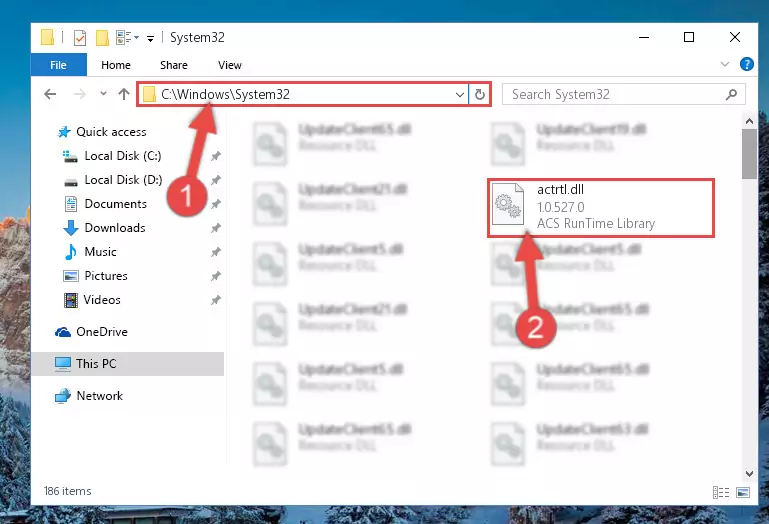
Task: Click the pin icon beside Local Disk (C:)
Action: 215,156
